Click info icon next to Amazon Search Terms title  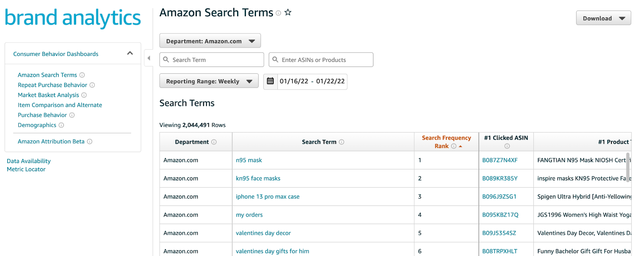tap(278, 13)
